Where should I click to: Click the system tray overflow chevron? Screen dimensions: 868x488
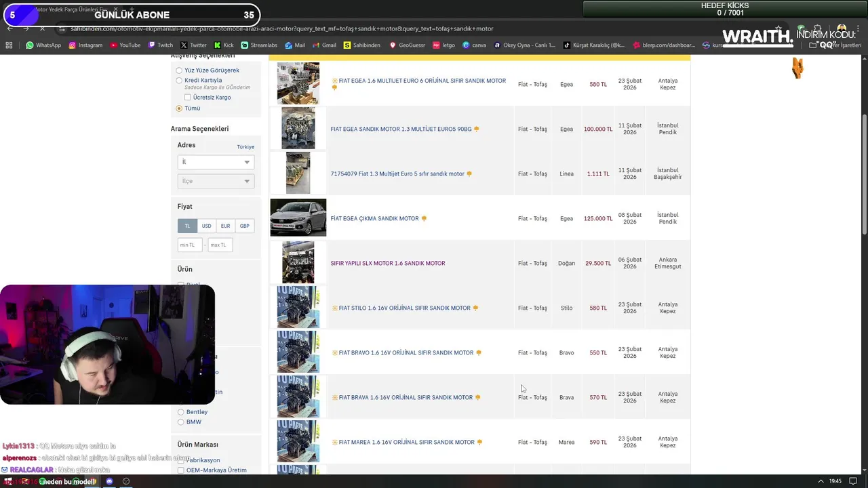[x=821, y=481]
